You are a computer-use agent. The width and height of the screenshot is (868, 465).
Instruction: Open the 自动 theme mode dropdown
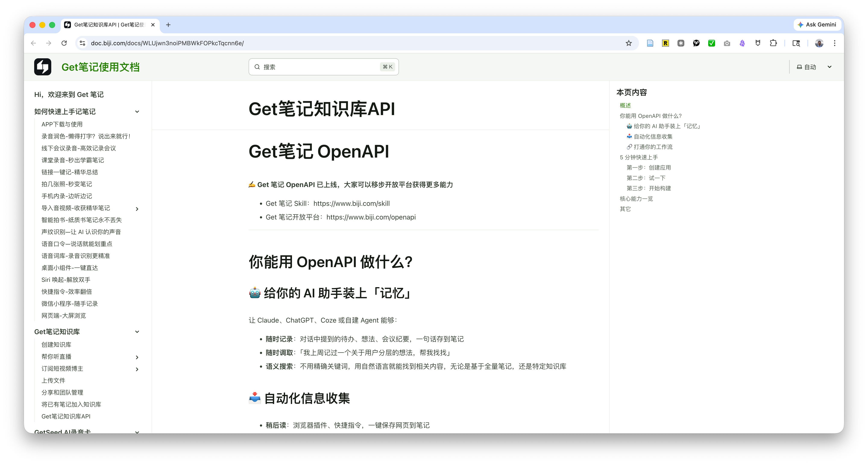point(814,67)
